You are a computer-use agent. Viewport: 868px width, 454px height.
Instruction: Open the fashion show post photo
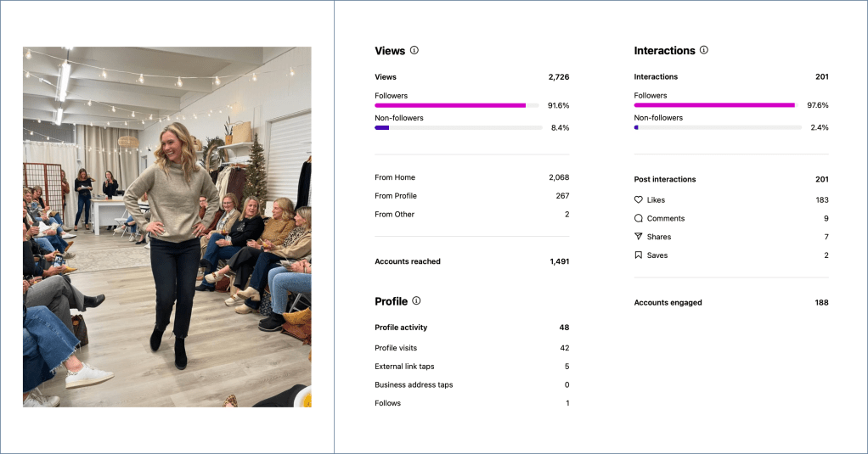click(x=167, y=227)
